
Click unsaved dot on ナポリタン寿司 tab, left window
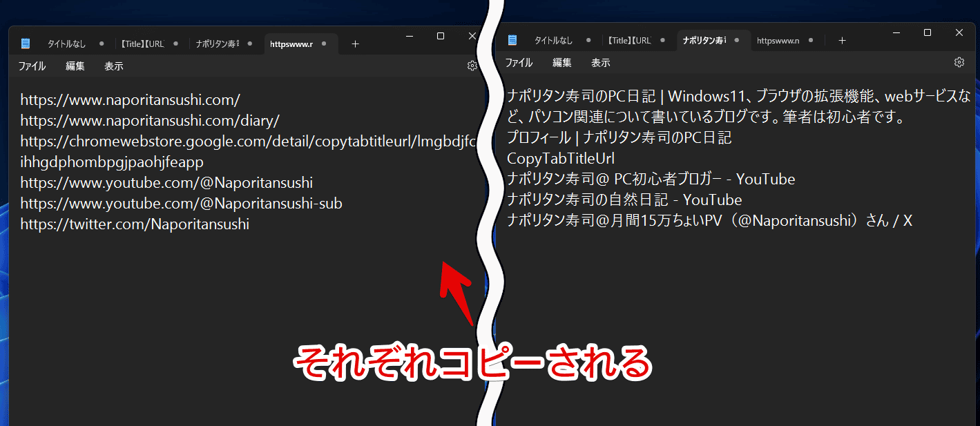[249, 43]
